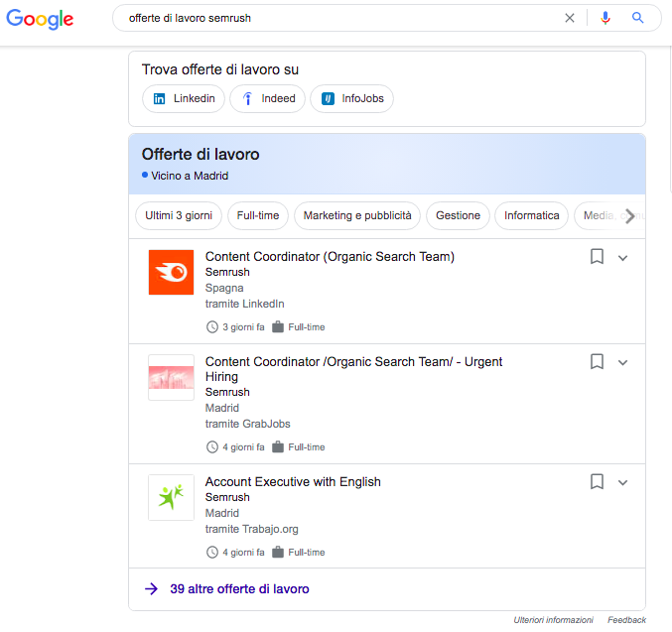This screenshot has height=632, width=672.
Task: Open '39 altre offerte di lavoro' link
Action: (x=239, y=589)
